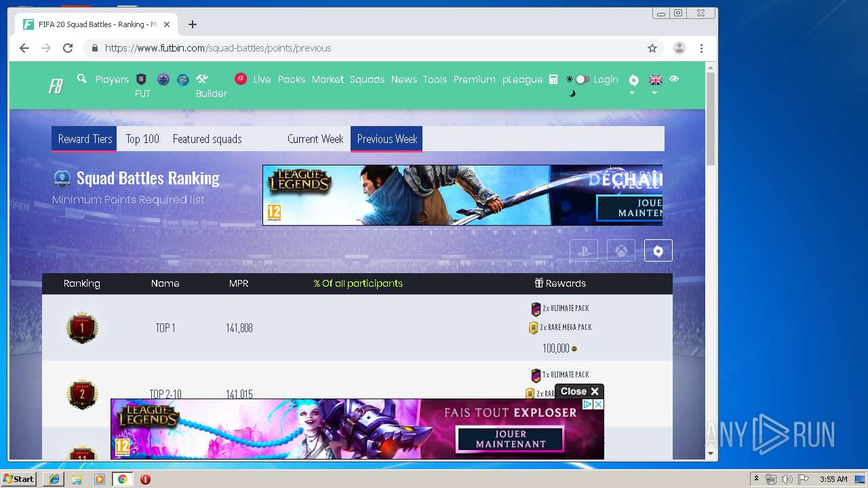Click the TOP 1 rank badge

tap(82, 328)
